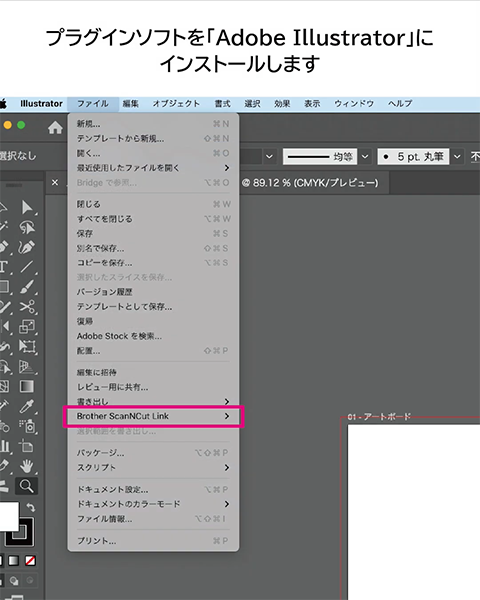Choose すべてを閉じる menu item
The width and height of the screenshot is (480, 600).
(x=153, y=219)
